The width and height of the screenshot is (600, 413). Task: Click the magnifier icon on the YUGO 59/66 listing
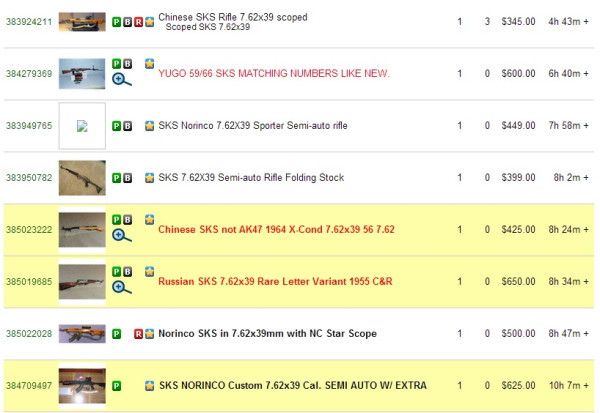point(122,79)
